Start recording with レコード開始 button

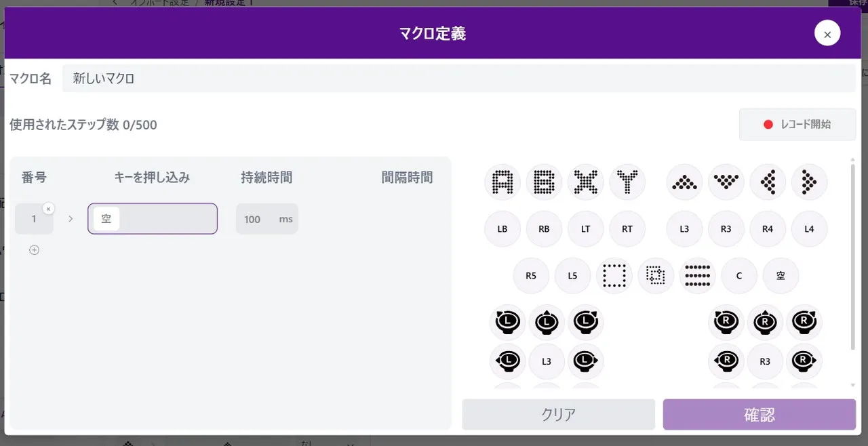click(797, 125)
